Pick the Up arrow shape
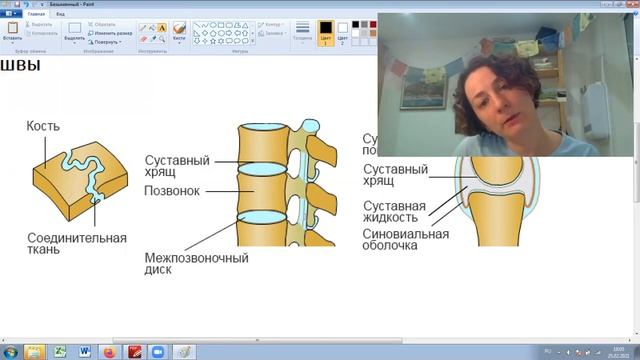640x360 pixels. point(245,33)
